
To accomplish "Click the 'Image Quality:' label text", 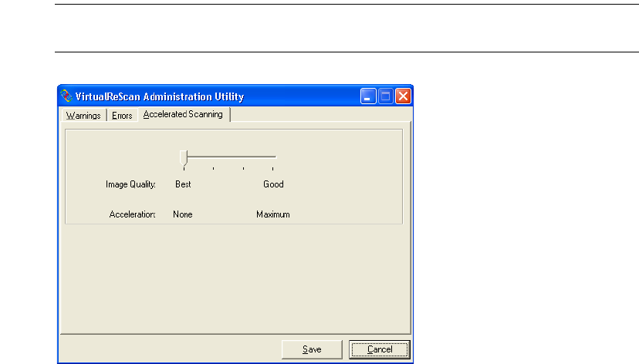I will coord(130,184).
